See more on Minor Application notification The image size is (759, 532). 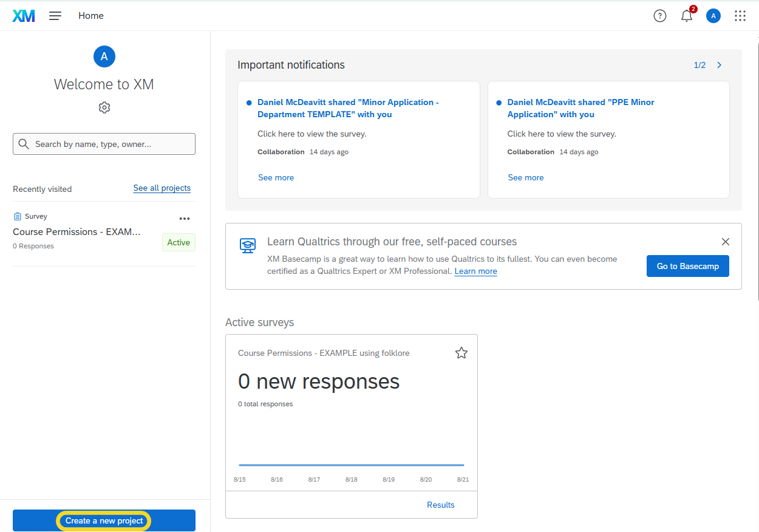tap(276, 177)
